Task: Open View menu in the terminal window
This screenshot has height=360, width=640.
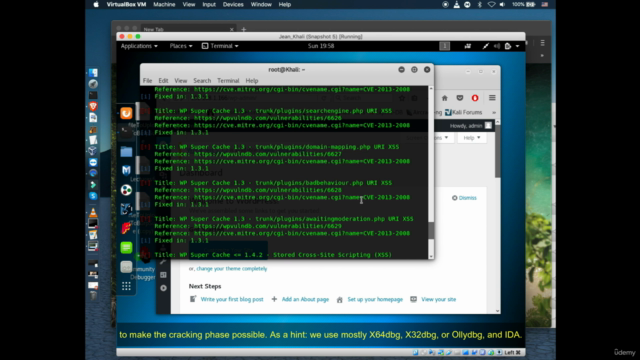Action: click(180, 81)
